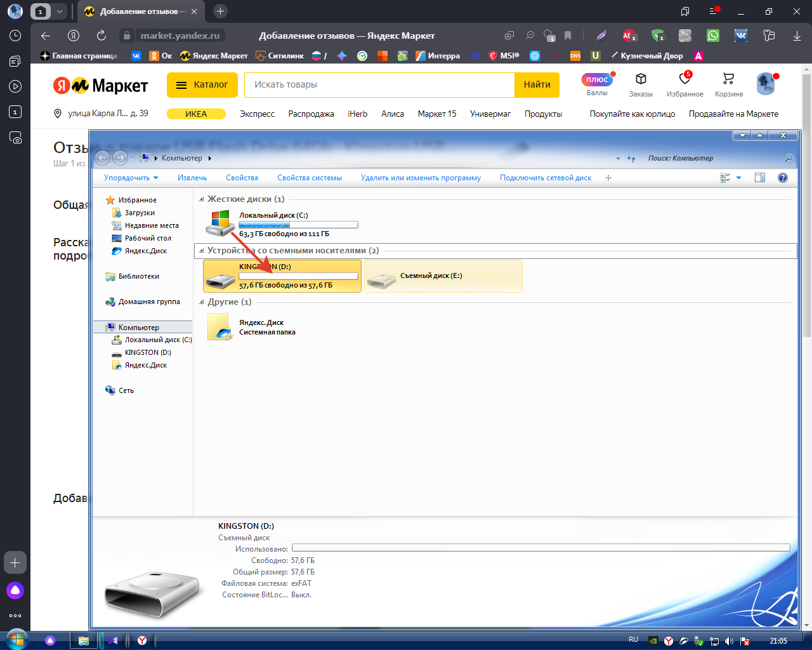The height and width of the screenshot is (650, 812).
Task: Click Удалить или изменить программу
Action: (421, 178)
